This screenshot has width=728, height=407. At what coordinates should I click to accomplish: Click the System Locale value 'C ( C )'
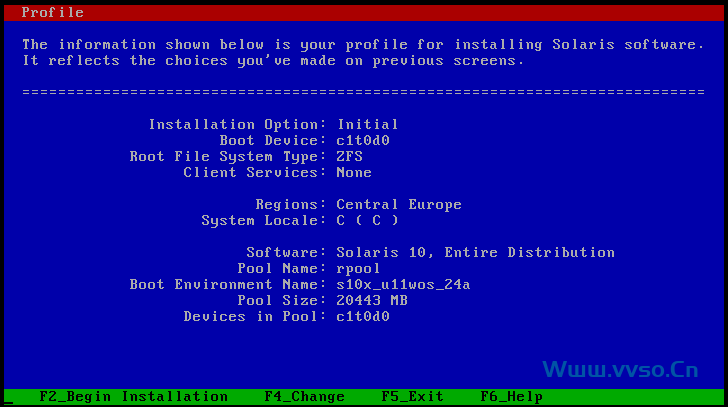pyautogui.click(x=368, y=220)
